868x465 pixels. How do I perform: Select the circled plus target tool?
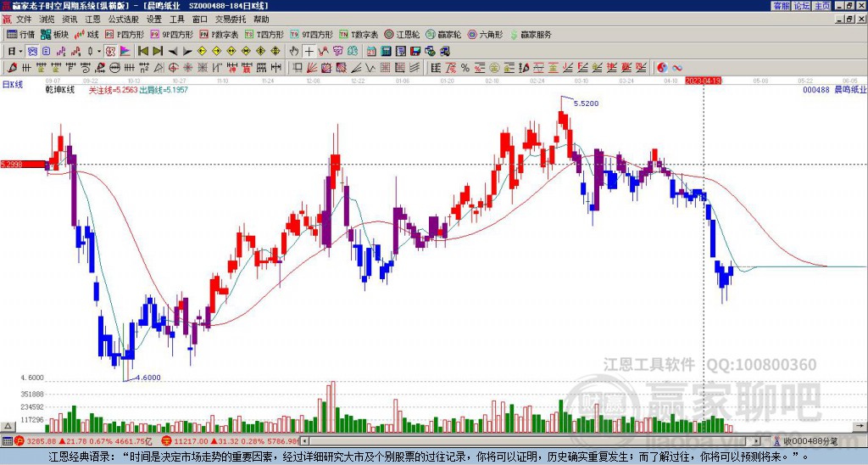tap(173, 68)
